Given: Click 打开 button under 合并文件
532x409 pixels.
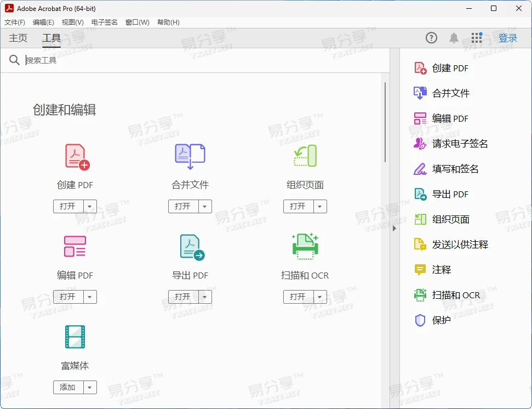Looking at the screenshot, I should (183, 206).
